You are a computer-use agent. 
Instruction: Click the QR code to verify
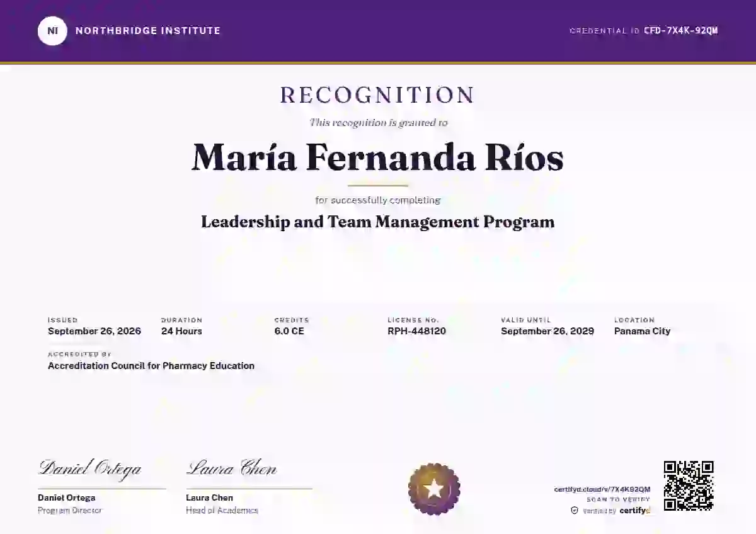coord(689,486)
